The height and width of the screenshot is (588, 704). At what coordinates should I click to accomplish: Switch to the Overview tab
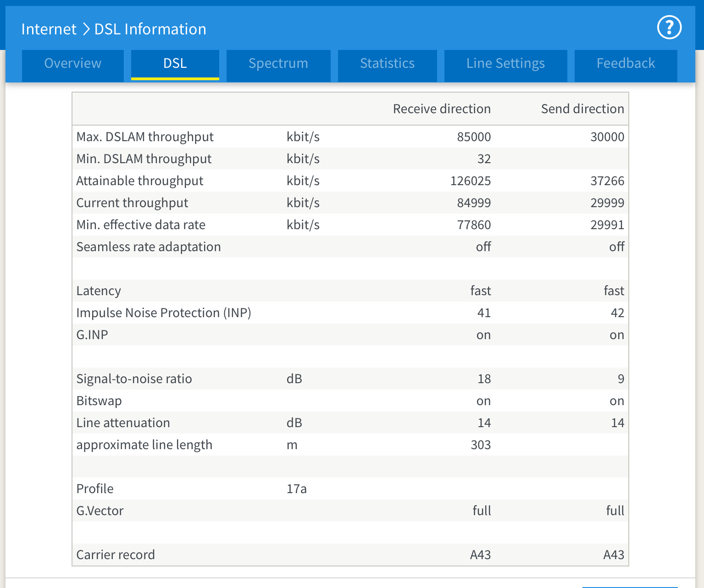click(73, 63)
